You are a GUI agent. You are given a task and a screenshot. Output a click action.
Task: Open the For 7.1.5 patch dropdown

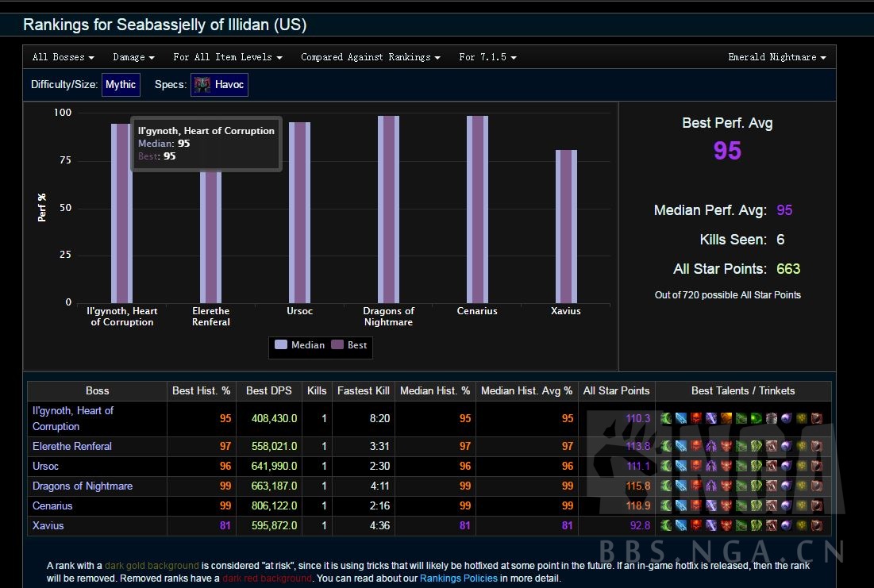(487, 57)
